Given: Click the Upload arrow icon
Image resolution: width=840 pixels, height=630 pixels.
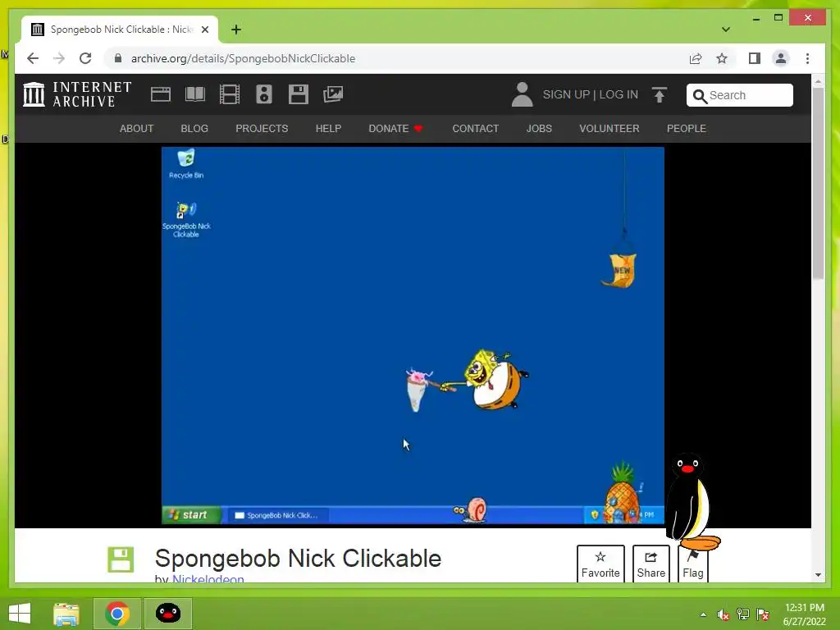Looking at the screenshot, I should click(660, 95).
